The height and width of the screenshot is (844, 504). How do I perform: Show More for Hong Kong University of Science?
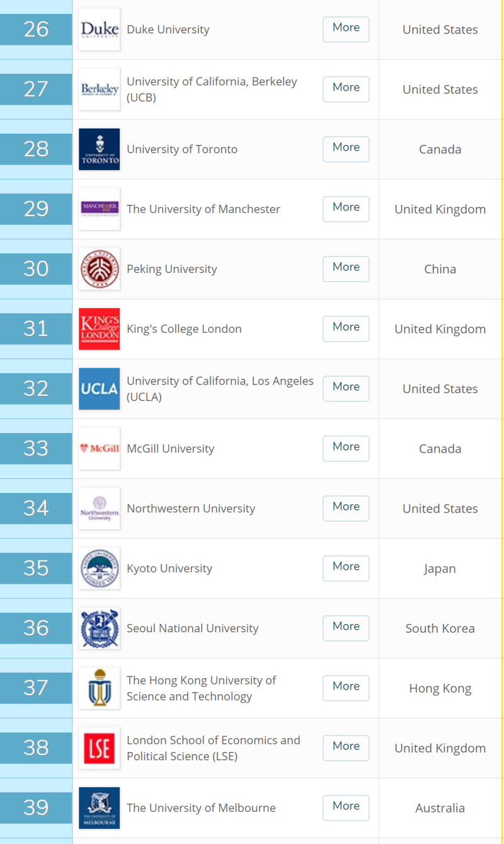346,688
